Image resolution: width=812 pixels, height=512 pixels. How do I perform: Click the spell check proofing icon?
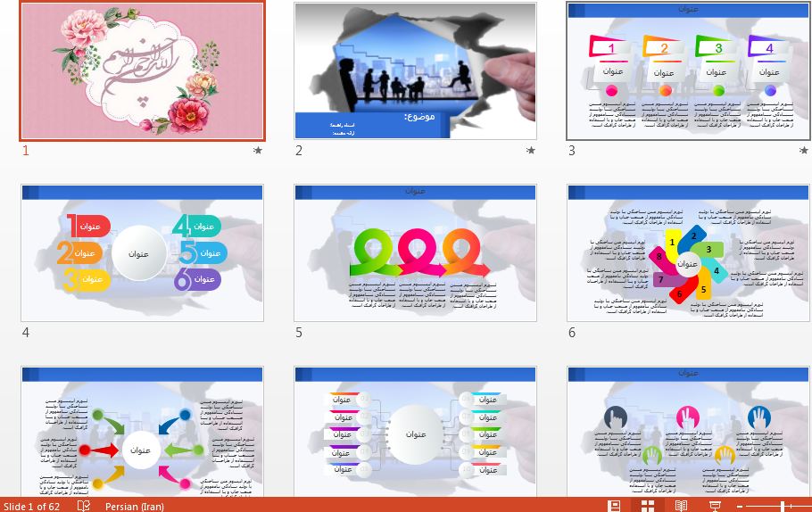(x=84, y=506)
